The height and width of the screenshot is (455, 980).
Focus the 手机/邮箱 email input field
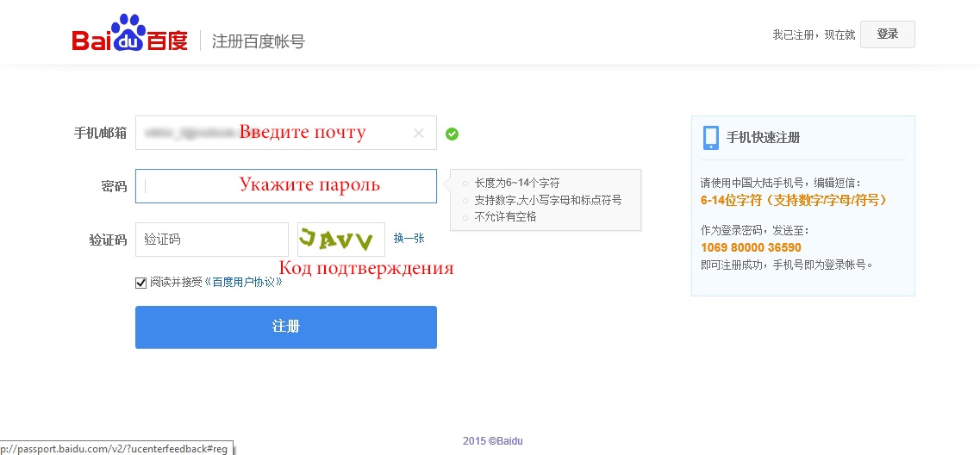(285, 133)
